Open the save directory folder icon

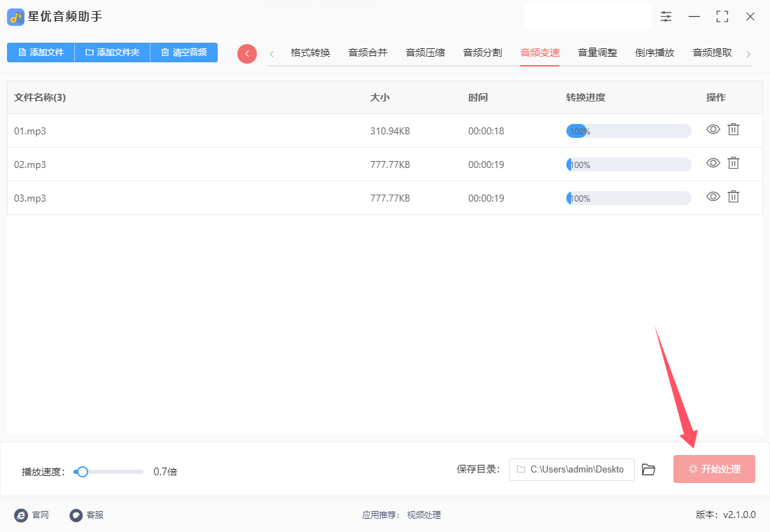point(648,470)
